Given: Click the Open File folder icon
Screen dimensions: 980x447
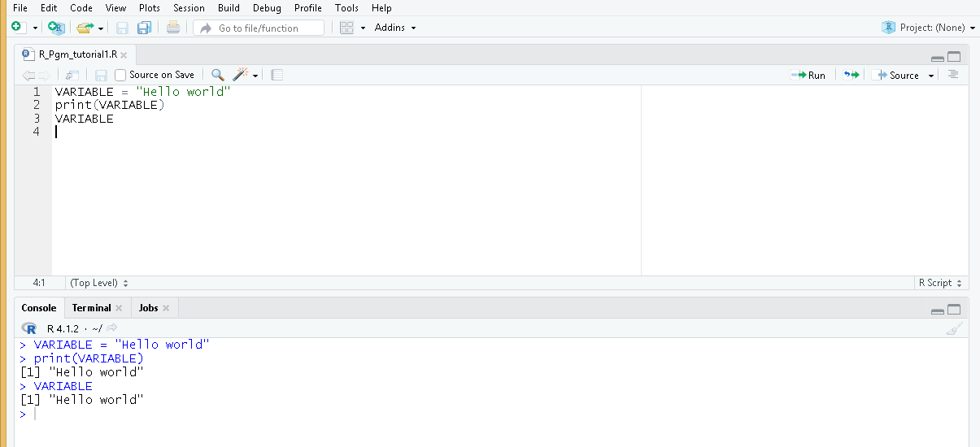Looking at the screenshot, I should pyautogui.click(x=84, y=28).
